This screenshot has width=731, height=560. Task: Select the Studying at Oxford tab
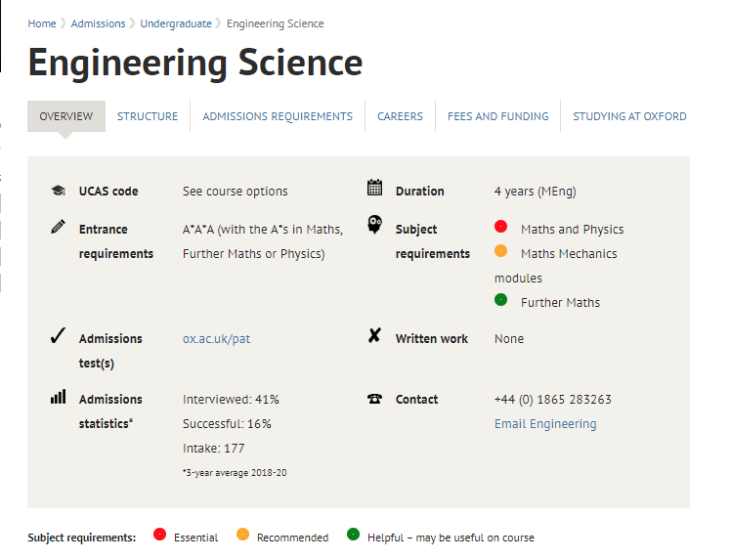click(629, 116)
